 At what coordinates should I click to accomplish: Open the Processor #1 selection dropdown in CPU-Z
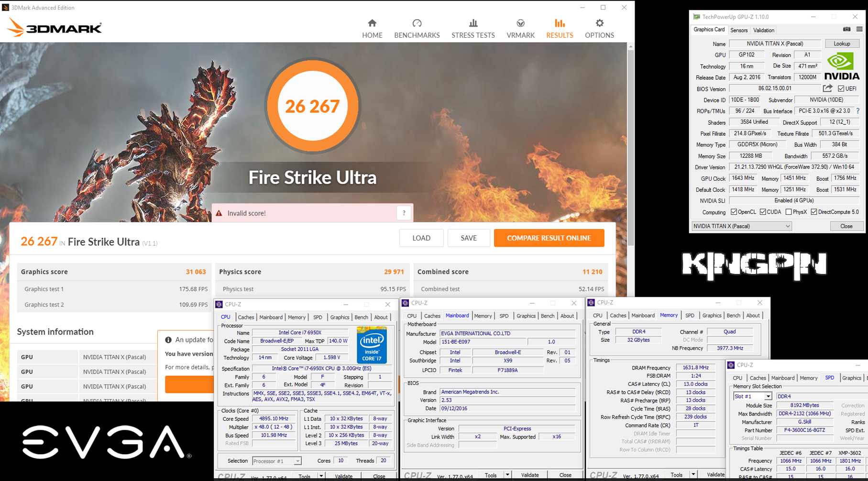point(276,461)
